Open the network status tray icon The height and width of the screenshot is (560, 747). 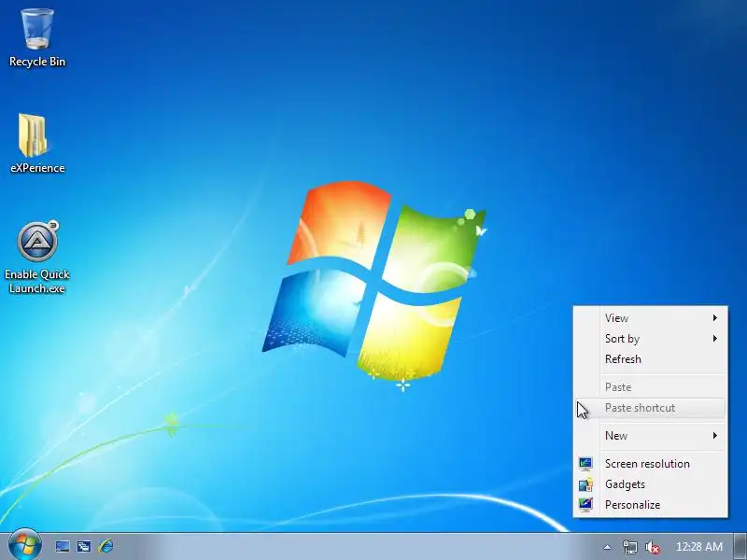click(629, 547)
